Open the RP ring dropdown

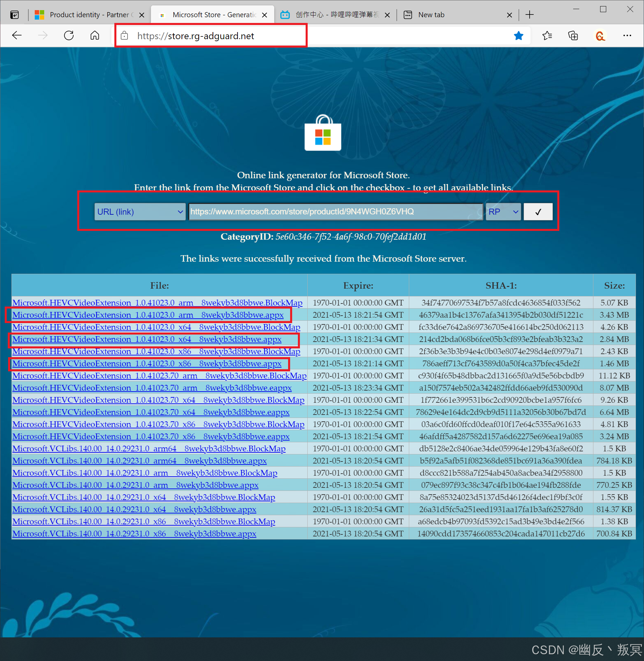coord(503,212)
